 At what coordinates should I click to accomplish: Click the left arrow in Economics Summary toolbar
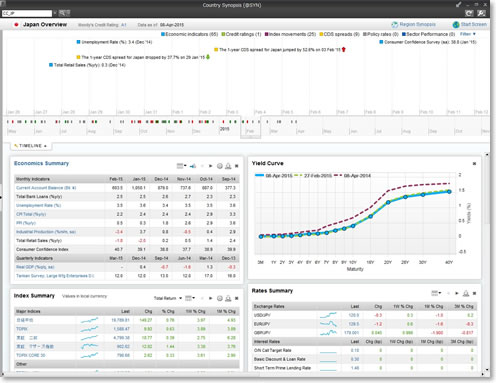202,166
